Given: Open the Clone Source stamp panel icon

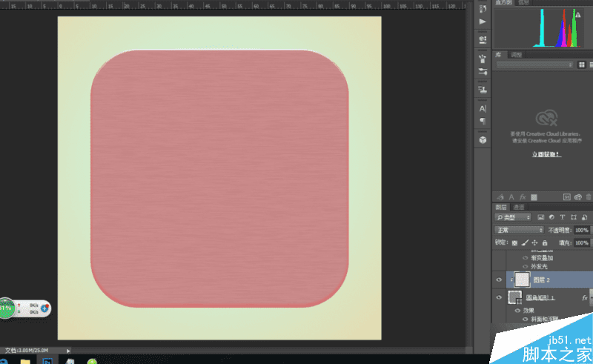Looking at the screenshot, I should coord(483,89).
